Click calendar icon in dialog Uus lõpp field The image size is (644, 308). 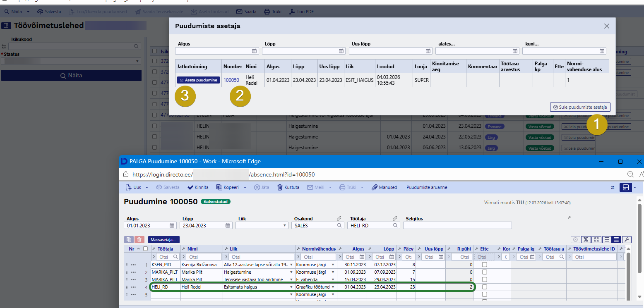tap(428, 51)
